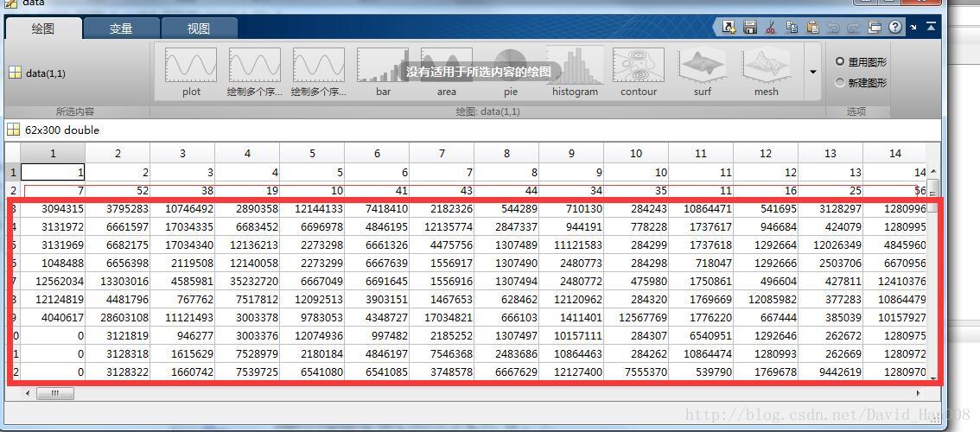The height and width of the screenshot is (432, 980).
Task: Click cell containing 544289
Action: click(x=506, y=209)
